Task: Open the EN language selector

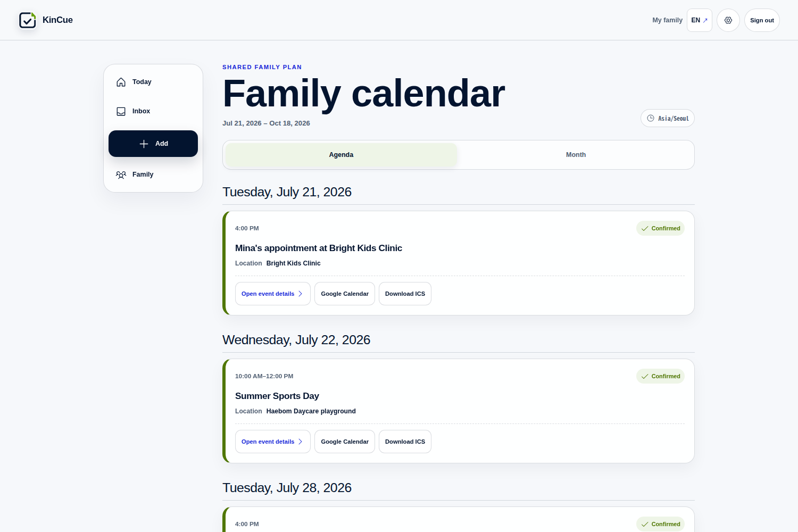Action: tap(700, 20)
